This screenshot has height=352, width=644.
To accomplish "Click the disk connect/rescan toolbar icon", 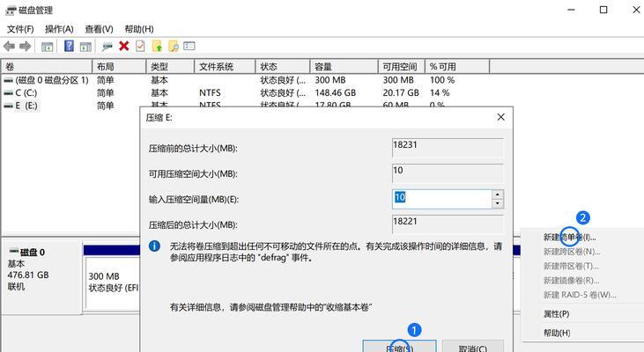I will coord(107,47).
